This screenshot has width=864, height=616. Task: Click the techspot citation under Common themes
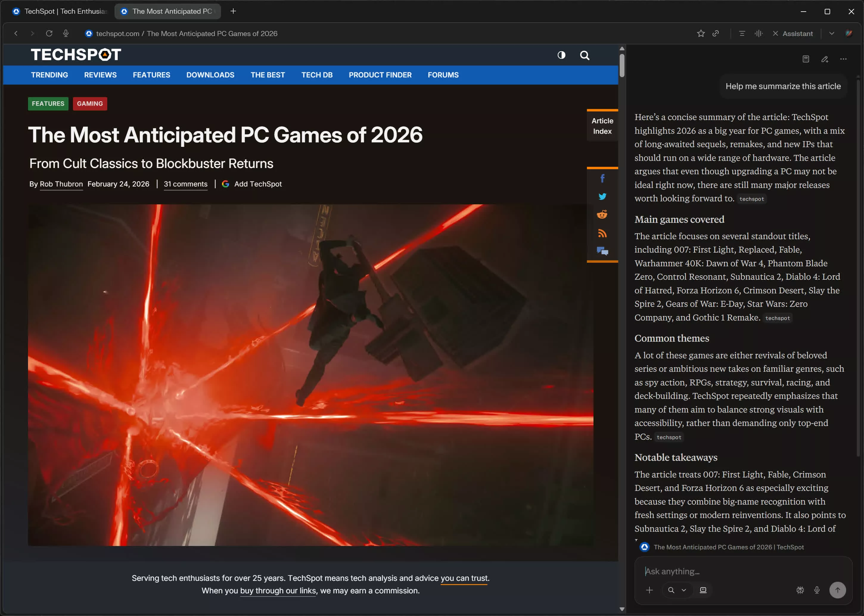pyautogui.click(x=669, y=437)
